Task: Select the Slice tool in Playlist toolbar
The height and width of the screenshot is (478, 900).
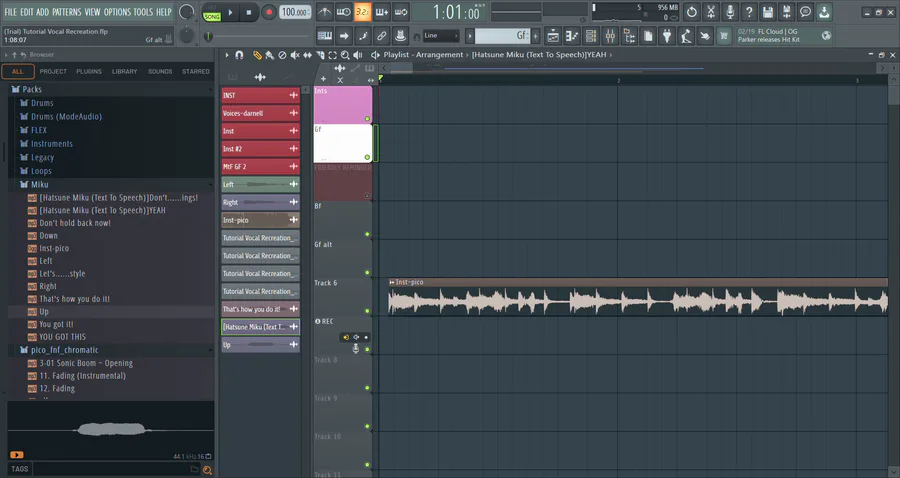Action: click(320, 55)
